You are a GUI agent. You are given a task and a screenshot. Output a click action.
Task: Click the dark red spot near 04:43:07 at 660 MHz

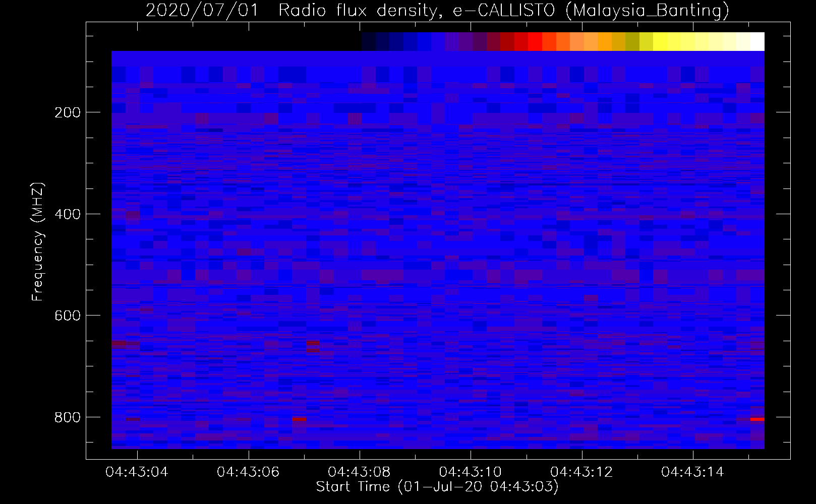313,346
